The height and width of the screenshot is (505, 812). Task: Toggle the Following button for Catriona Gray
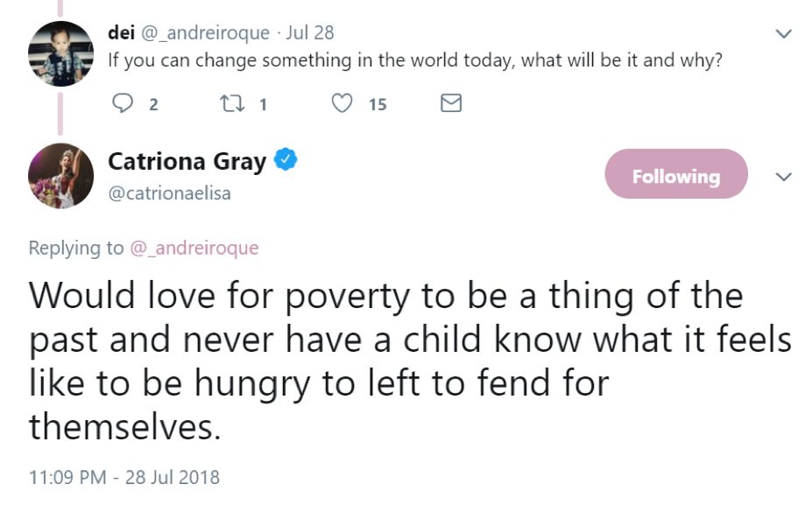676,174
